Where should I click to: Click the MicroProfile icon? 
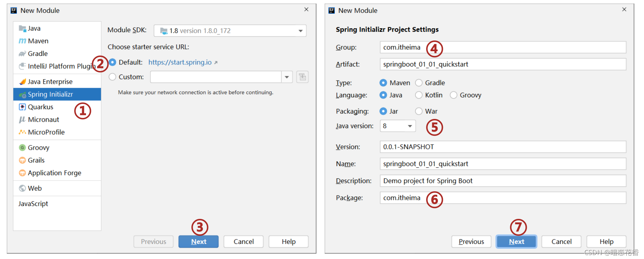click(x=22, y=132)
